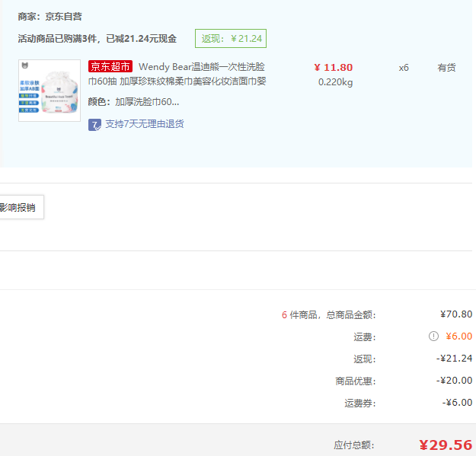Click the 商品优惠 label
Image resolution: width=476 pixels, height=456 pixels.
(356, 381)
